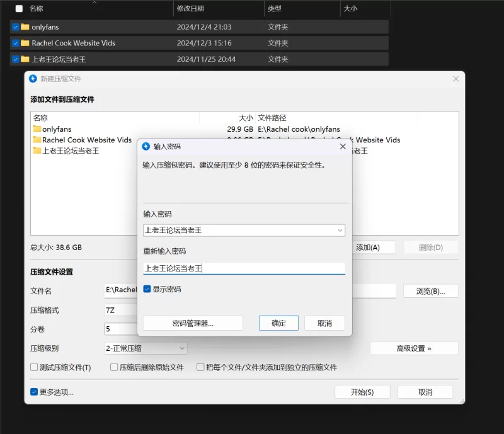Screen dimensions: 504x434
Task: Click the app icon in 新建压缩文件 title bar
Action: [33, 79]
